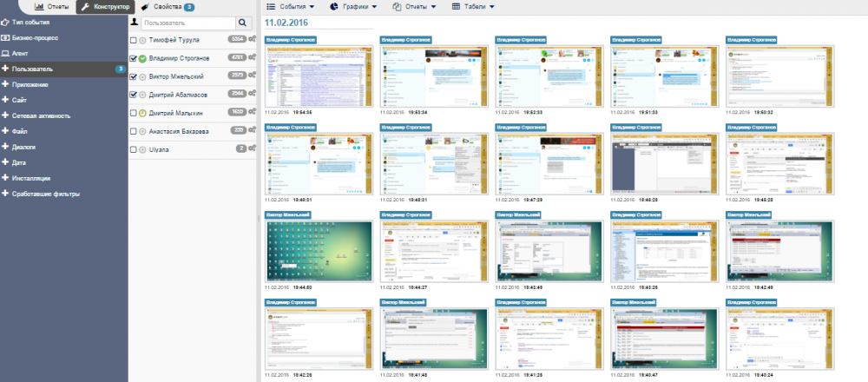Tick the checkbox for Анастасия Бакарева

pyautogui.click(x=133, y=132)
